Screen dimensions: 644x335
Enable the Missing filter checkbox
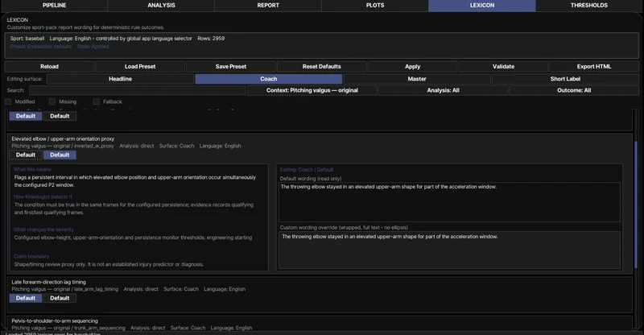click(52, 101)
